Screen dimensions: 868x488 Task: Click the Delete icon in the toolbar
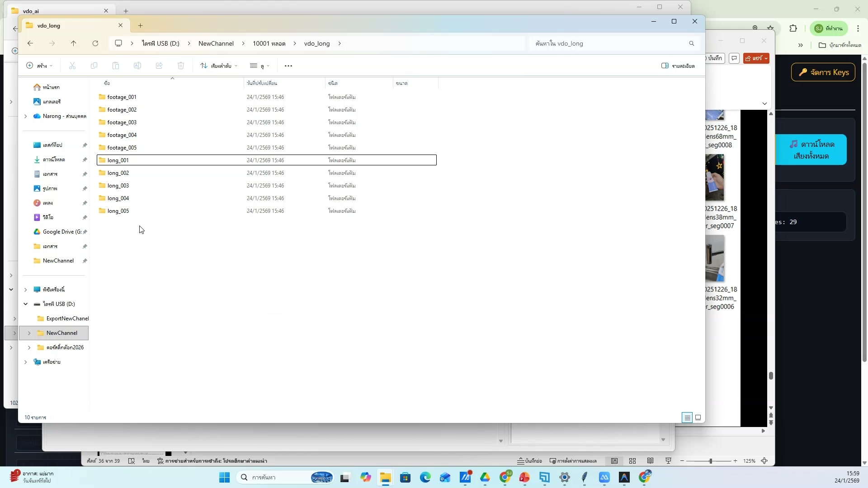point(181,66)
